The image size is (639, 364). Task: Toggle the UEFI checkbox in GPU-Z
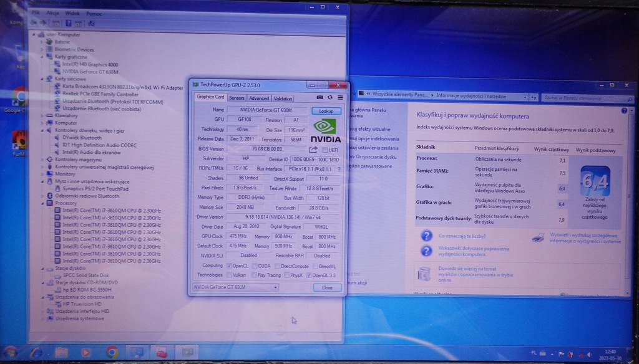pos(324,150)
